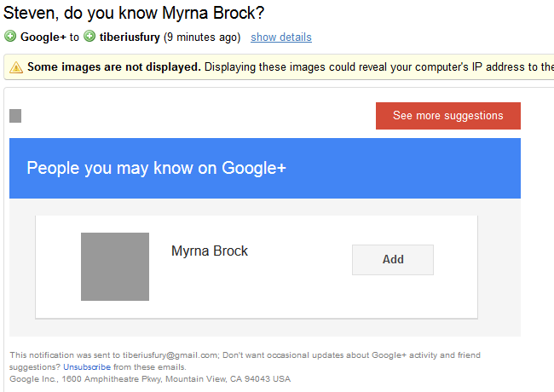
Task: Click the blue People you may know banner
Action: pos(264,168)
